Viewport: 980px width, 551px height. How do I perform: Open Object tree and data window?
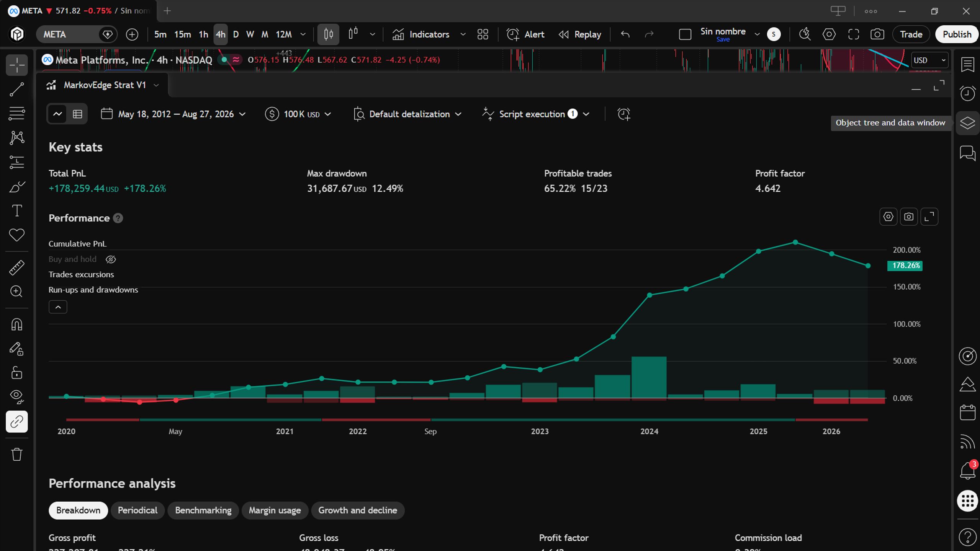point(967,123)
